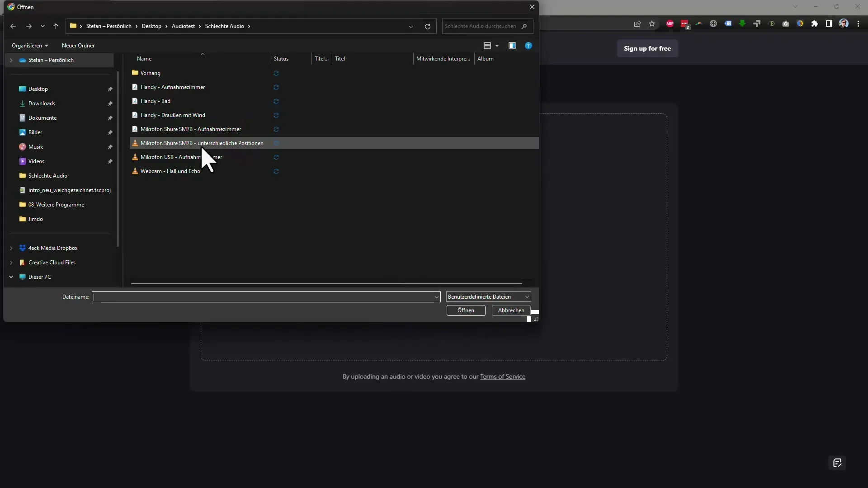The image size is (868, 488).
Task: Click the Sign up for free link
Action: coord(647,48)
